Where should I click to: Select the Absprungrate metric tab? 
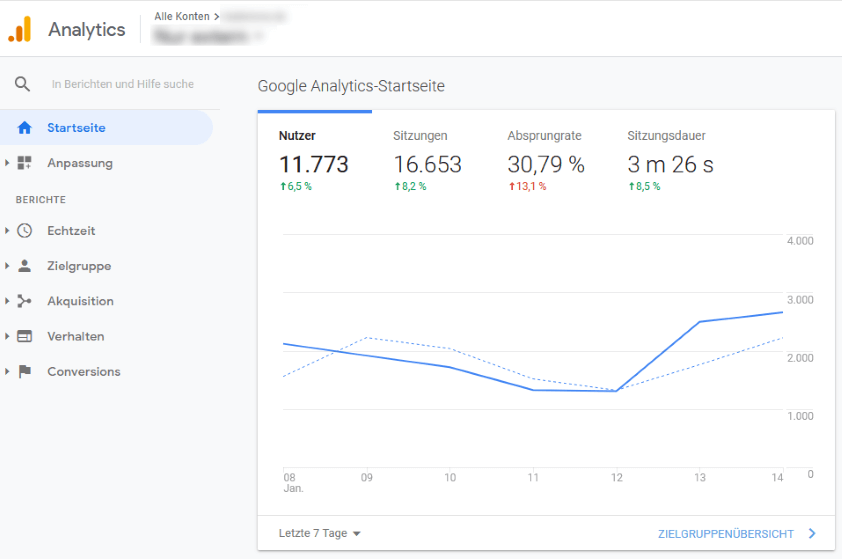tap(546, 160)
